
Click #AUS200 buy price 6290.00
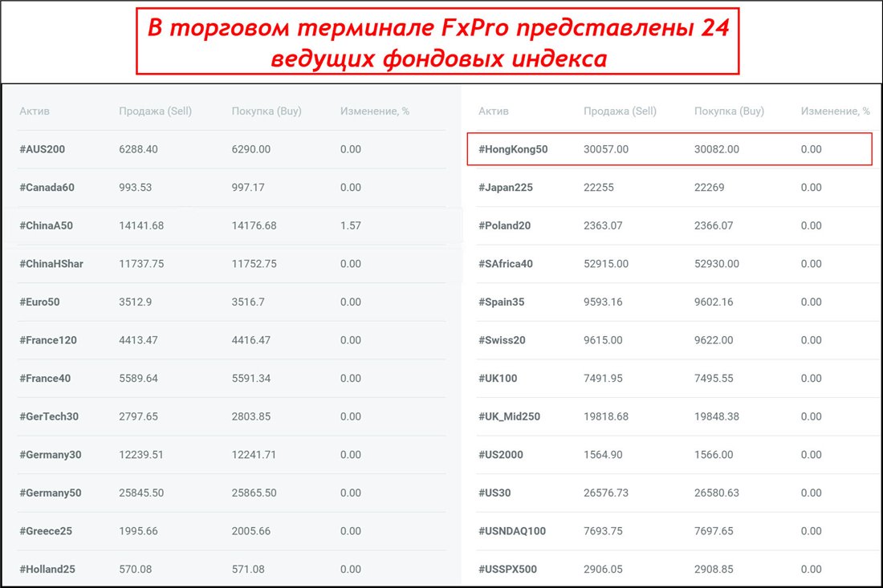[x=250, y=149]
